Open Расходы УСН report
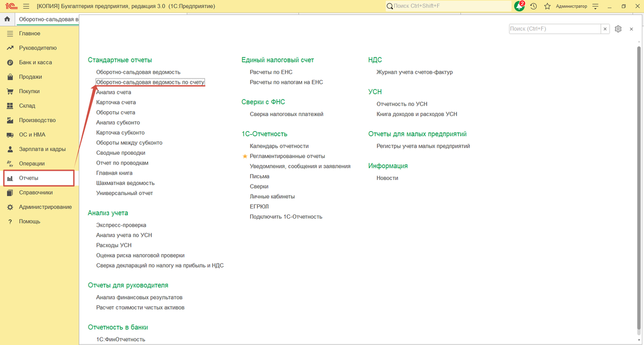The height and width of the screenshot is (345, 644). pos(114,245)
